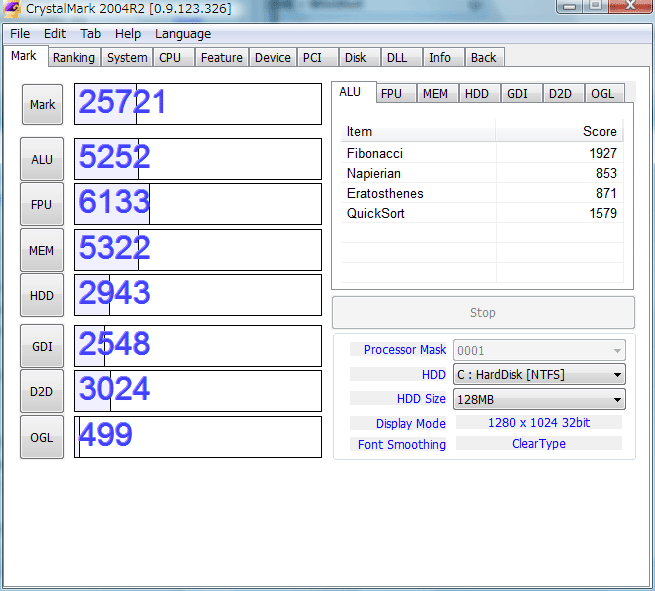Switch to the System tab
This screenshot has width=655, height=591.
click(x=127, y=58)
